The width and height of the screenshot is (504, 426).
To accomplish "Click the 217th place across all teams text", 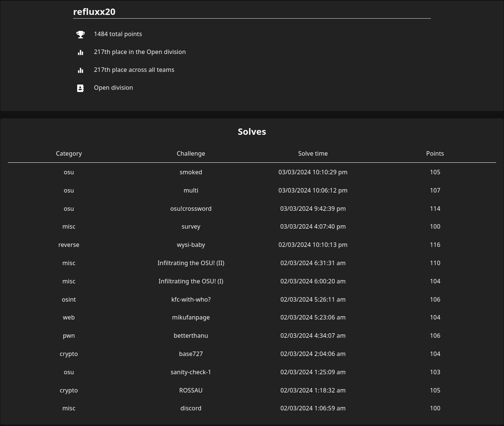I will (x=134, y=70).
